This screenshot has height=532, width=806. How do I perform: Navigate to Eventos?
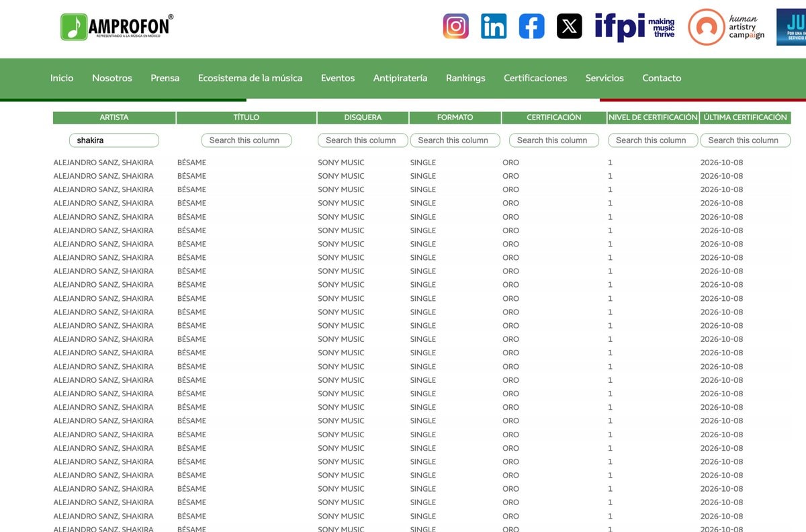(338, 78)
